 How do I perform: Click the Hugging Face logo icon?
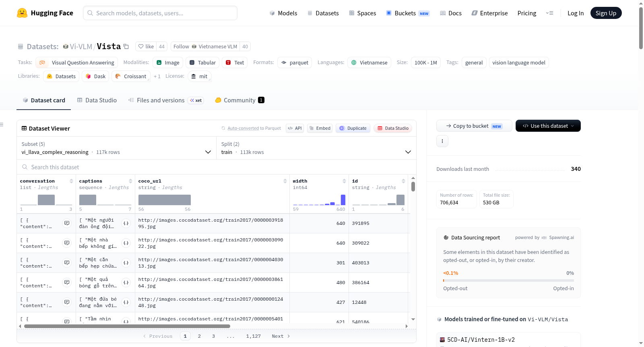[x=22, y=13]
